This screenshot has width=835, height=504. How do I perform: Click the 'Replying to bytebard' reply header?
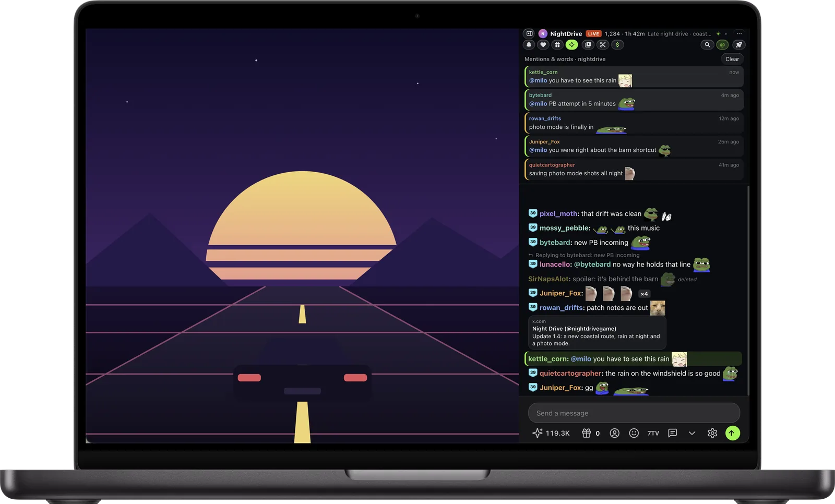584,255
